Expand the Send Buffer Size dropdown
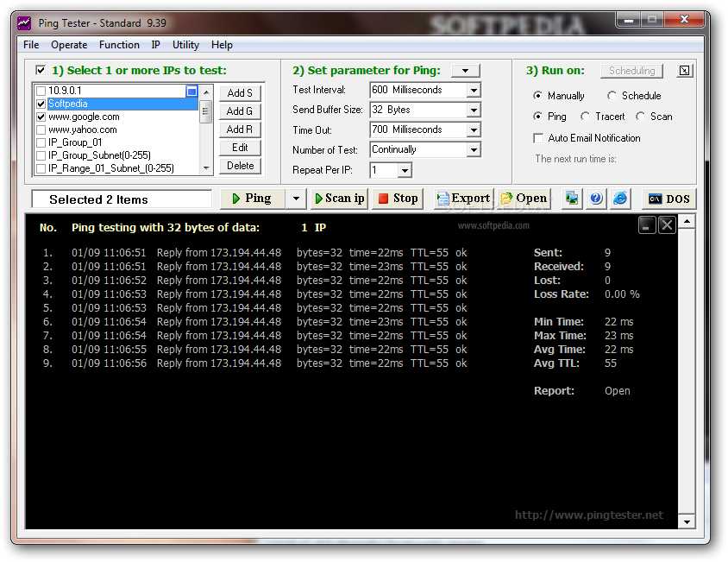The height and width of the screenshot is (562, 728). pyautogui.click(x=473, y=111)
